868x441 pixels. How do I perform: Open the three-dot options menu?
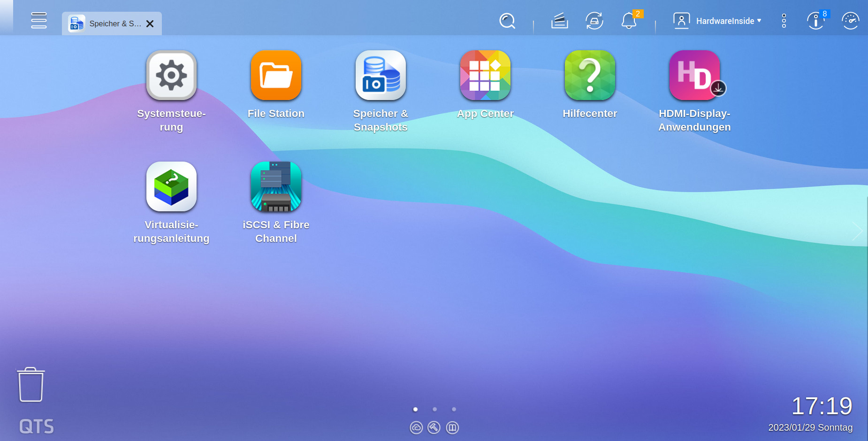point(783,21)
